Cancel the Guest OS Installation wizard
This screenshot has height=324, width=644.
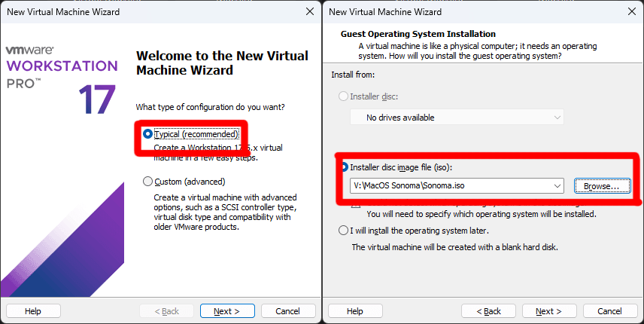click(x=610, y=311)
